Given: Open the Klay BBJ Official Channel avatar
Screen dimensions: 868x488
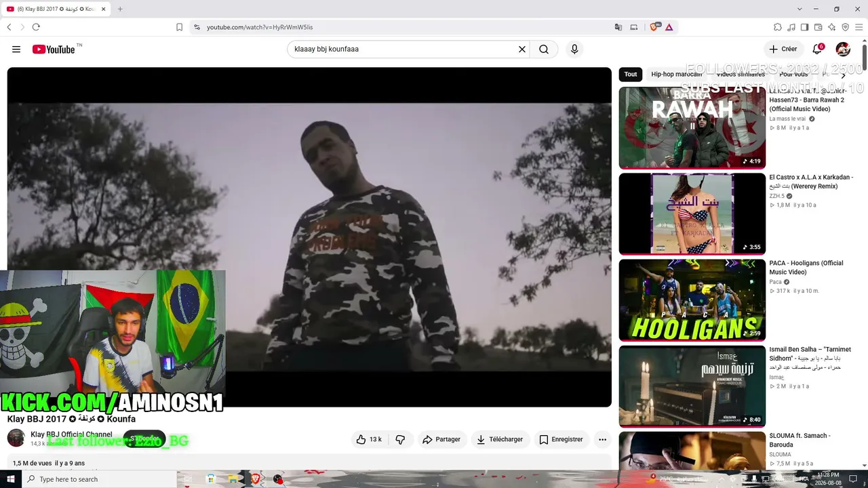Looking at the screenshot, I should [x=16, y=438].
